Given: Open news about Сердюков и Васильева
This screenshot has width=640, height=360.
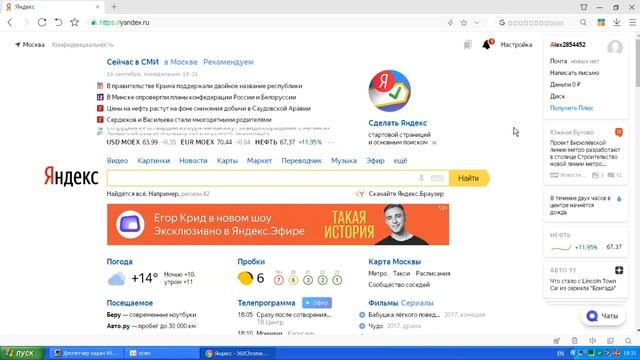Looking at the screenshot, I should [x=189, y=120].
